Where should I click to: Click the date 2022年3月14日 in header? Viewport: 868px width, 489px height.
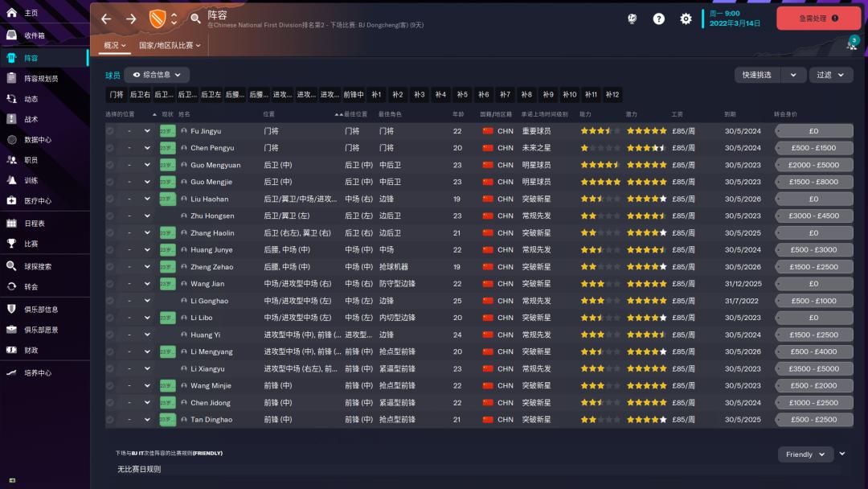click(x=735, y=23)
